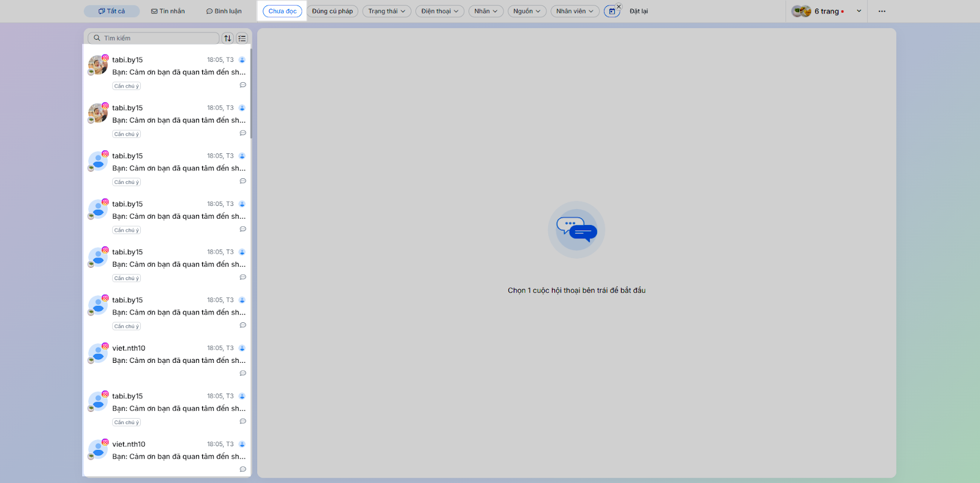
Task: Clear the date filter with its small x
Action: point(619,7)
